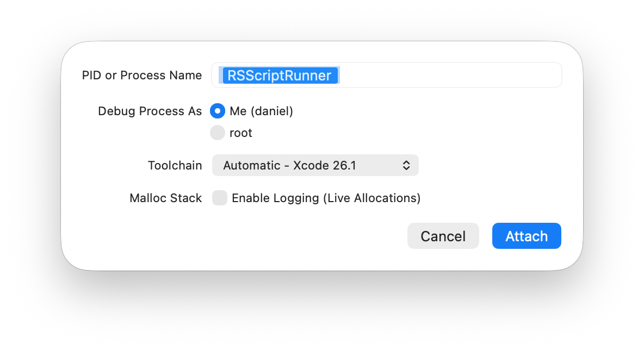Confirm attaching to RSScriptRunner
This screenshot has width=644, height=351.
click(526, 236)
